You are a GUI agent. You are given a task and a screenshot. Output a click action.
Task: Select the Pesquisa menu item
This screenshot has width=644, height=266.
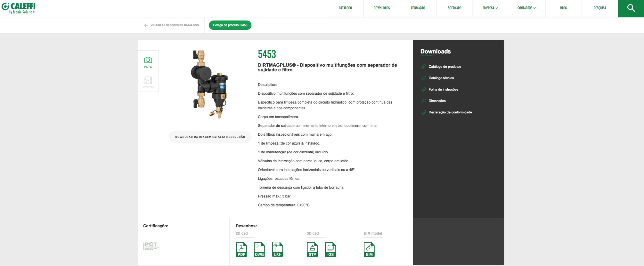click(x=600, y=8)
